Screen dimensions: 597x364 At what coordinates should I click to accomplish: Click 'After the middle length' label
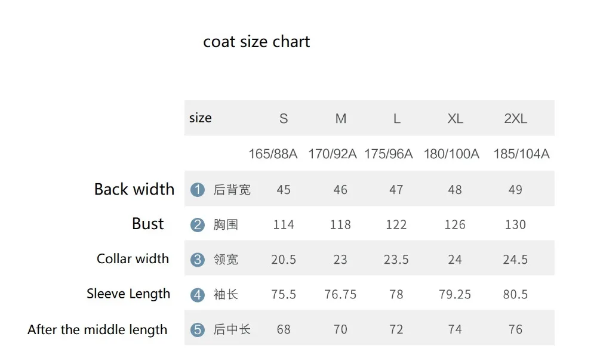pyautogui.click(x=97, y=329)
